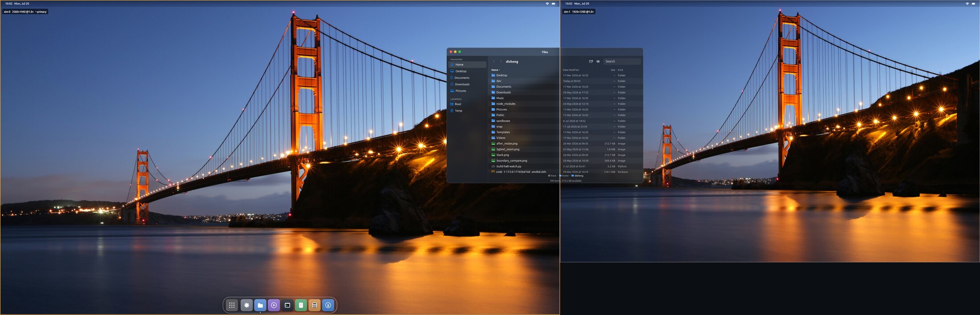980x315 pixels.
Task: Select Root under Locations
Action: 467,104
